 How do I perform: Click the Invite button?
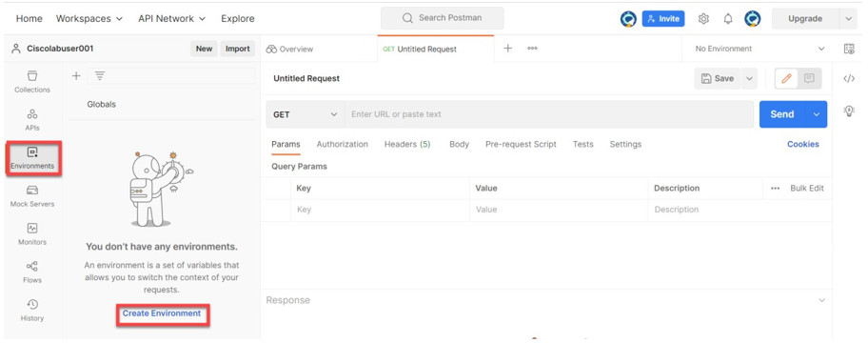[663, 18]
